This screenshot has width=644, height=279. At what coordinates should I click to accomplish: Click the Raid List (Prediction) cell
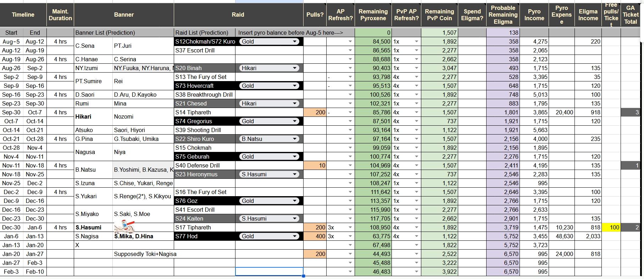tap(205, 33)
